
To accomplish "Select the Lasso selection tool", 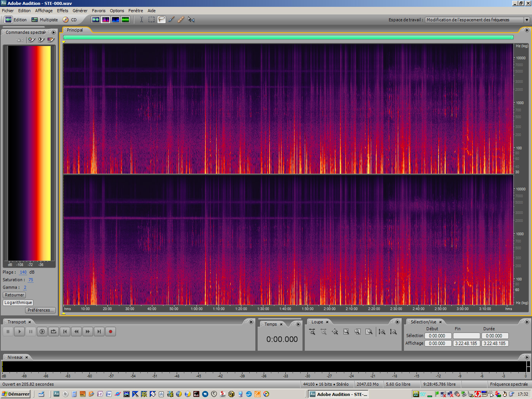I will pos(161,19).
